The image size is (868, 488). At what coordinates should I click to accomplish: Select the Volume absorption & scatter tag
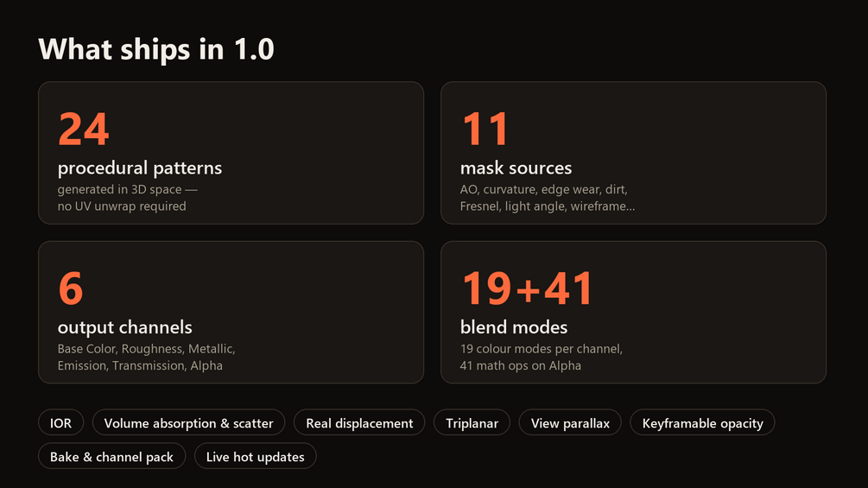[189, 422]
